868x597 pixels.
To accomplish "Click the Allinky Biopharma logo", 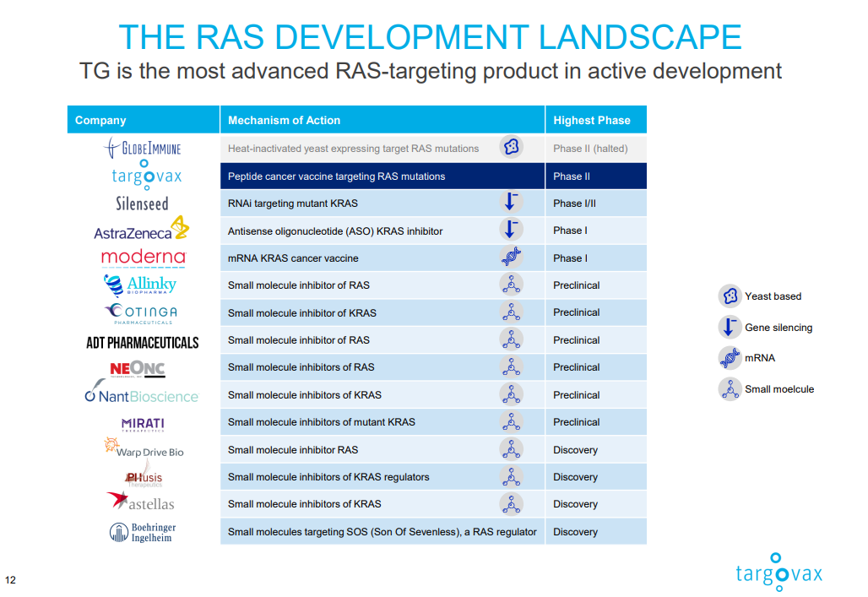I will pos(140,285).
